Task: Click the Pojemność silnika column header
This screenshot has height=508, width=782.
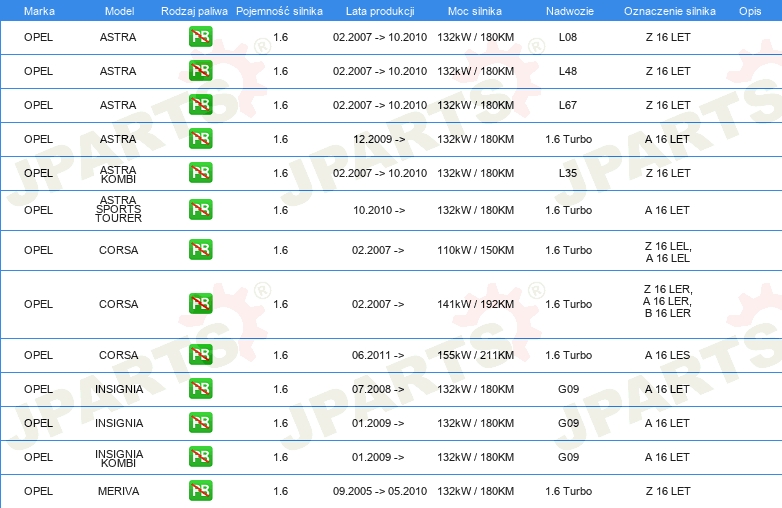Action: pyautogui.click(x=279, y=11)
